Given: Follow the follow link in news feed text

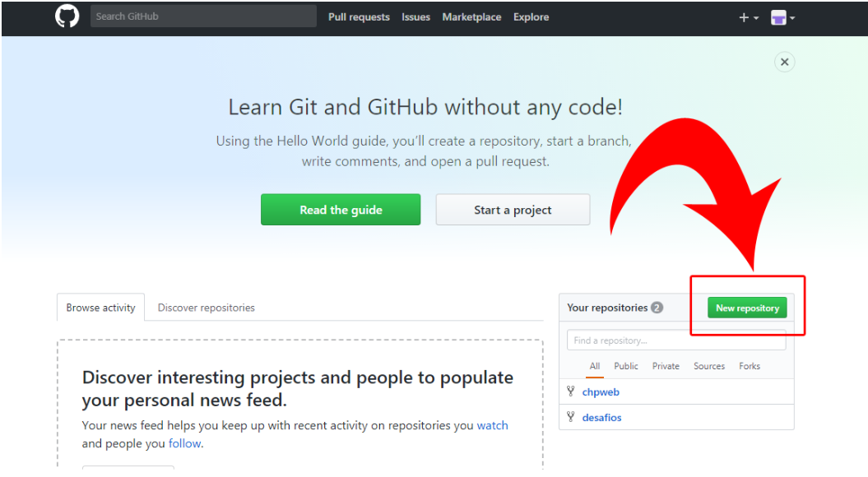Looking at the screenshot, I should [185, 444].
